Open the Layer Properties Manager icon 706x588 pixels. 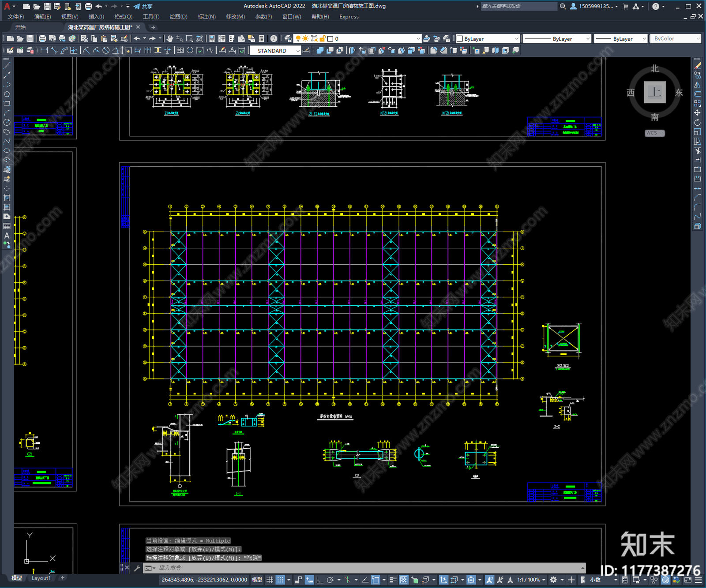click(x=288, y=39)
